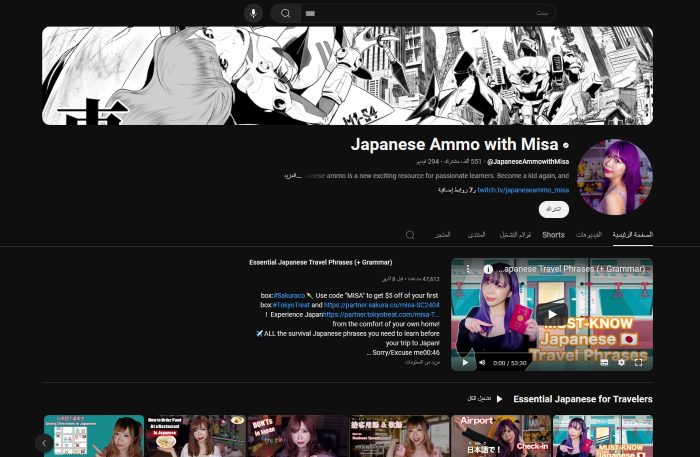Open the channel search icon in tab bar
The width and height of the screenshot is (700, 457).
click(410, 235)
